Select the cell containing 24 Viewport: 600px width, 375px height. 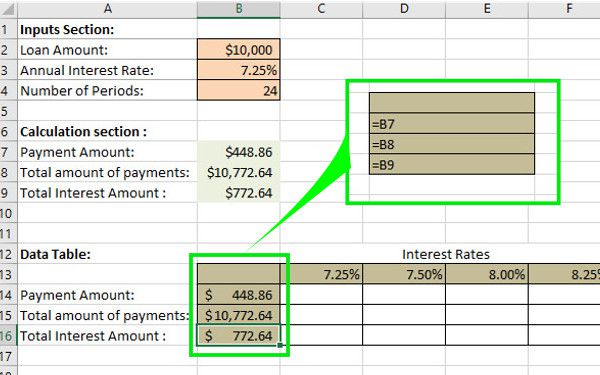[239, 91]
